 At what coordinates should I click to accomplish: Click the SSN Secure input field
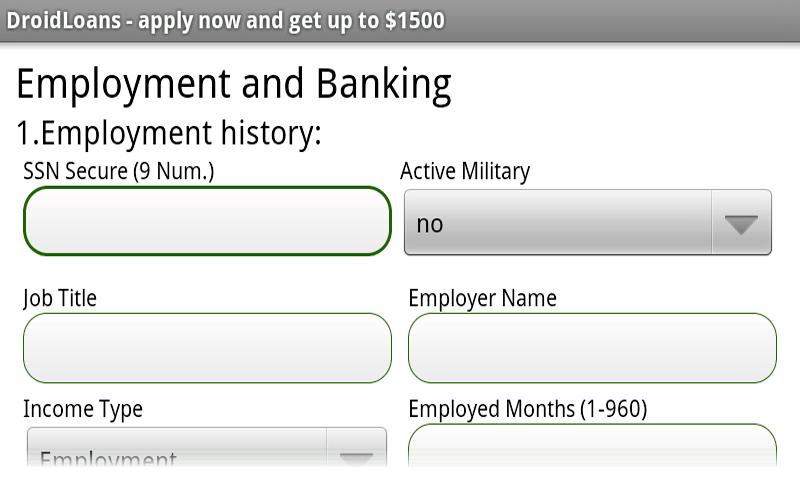coord(206,221)
